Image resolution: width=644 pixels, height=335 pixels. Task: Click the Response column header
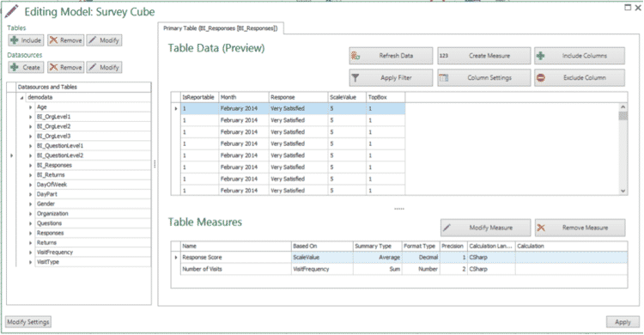298,97
